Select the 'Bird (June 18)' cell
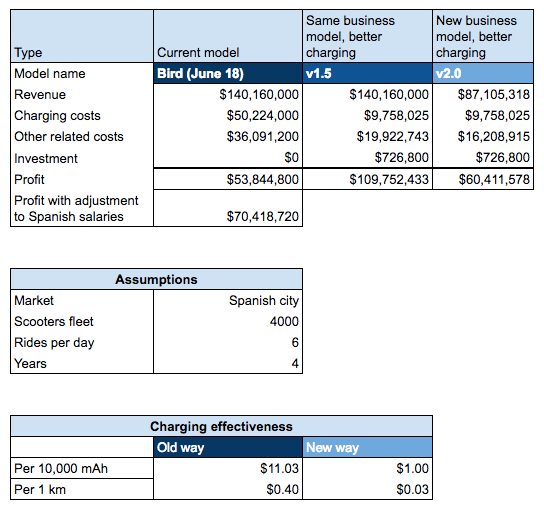 [x=228, y=73]
